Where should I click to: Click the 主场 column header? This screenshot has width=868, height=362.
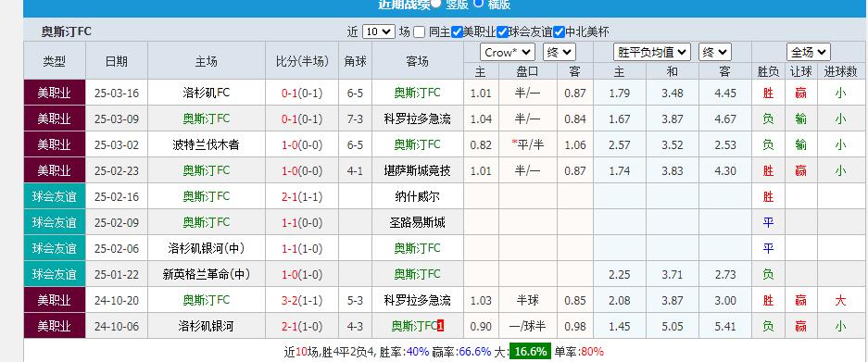tap(206, 61)
